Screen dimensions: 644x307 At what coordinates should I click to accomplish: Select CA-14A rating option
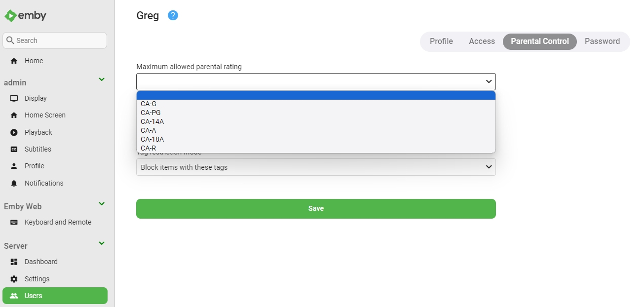[316, 121]
